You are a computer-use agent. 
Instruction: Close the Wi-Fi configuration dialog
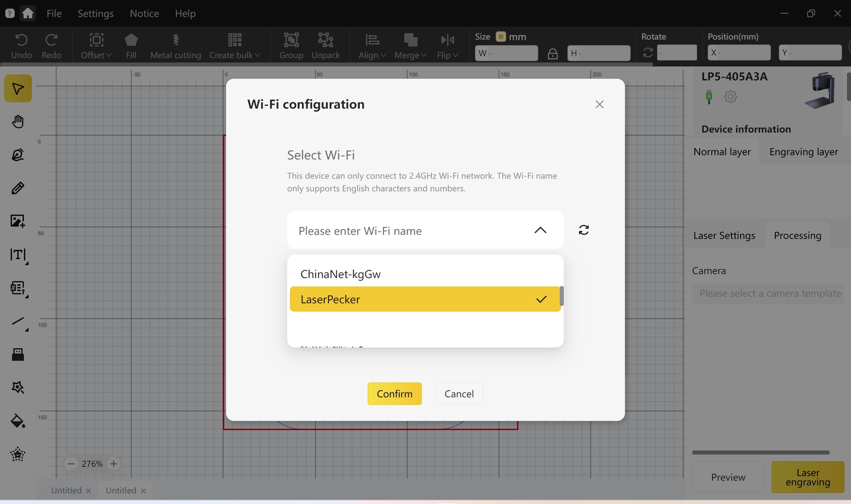(599, 104)
